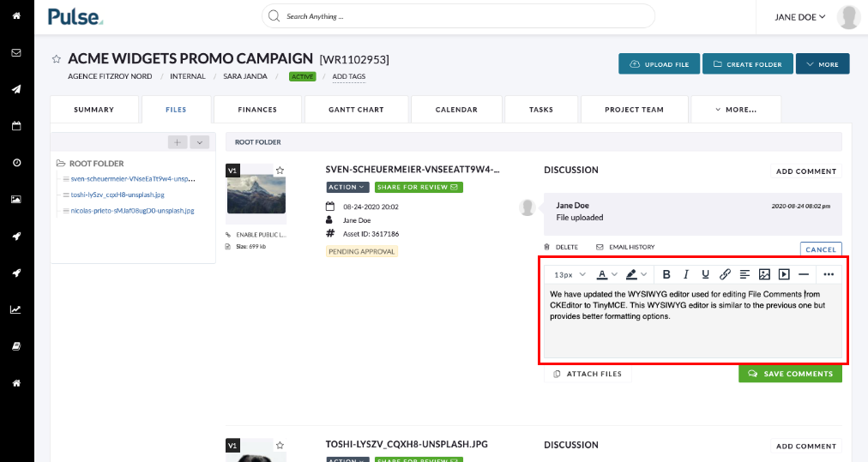Expand the folder panel chevron dropdown
The height and width of the screenshot is (462, 868).
pyautogui.click(x=199, y=142)
